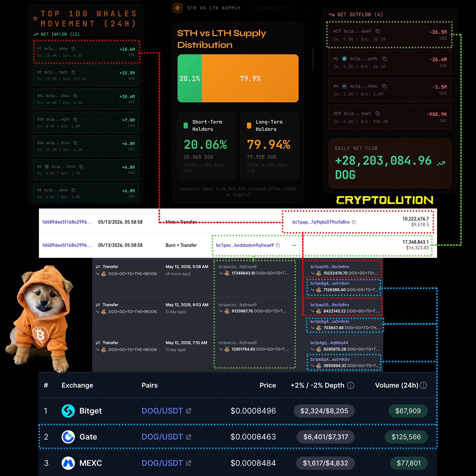Open bc1pk8g4...xs5x9ctv receiving 7126366.40
This screenshot has width=476, height=476.
pos(330,283)
